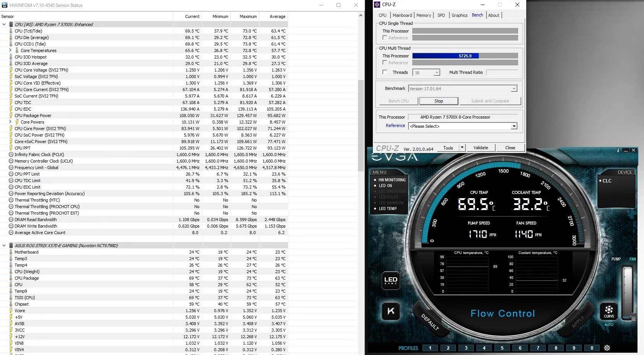Click the LED Sync button in EVGA Flow Control
The image size is (644, 355).
click(x=390, y=280)
